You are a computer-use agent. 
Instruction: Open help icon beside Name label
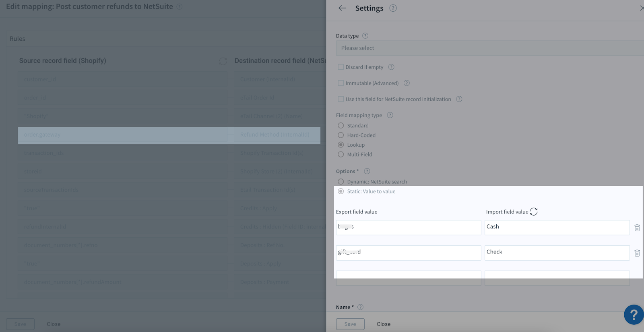(360, 307)
